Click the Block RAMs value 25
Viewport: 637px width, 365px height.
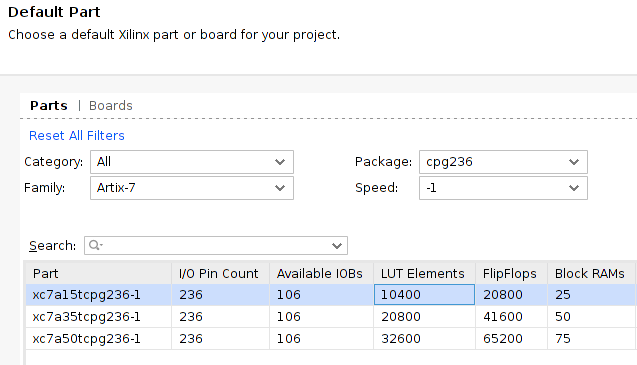tap(591, 295)
